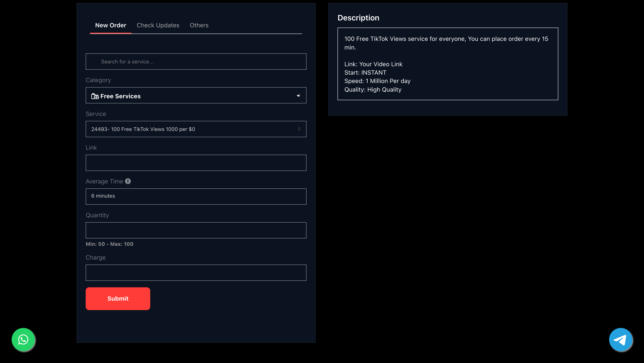Open the Free Services category dropdown
This screenshot has width=644, height=363.
coord(195,95)
